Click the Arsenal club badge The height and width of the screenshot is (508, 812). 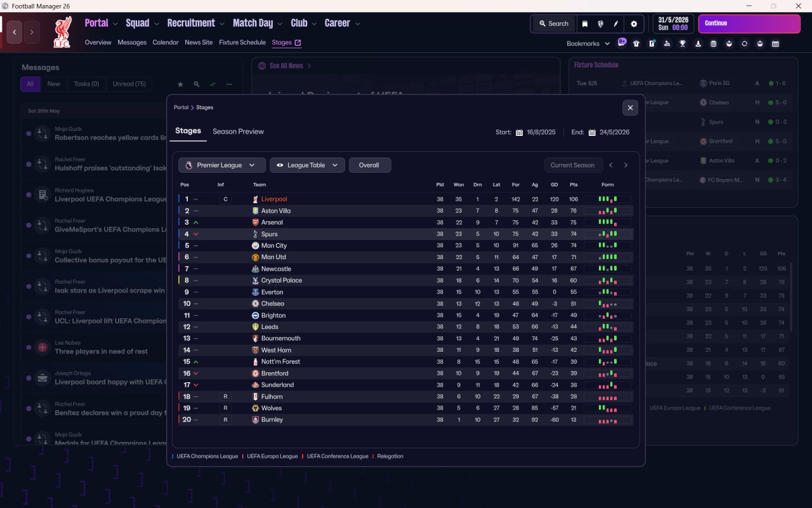(x=255, y=222)
